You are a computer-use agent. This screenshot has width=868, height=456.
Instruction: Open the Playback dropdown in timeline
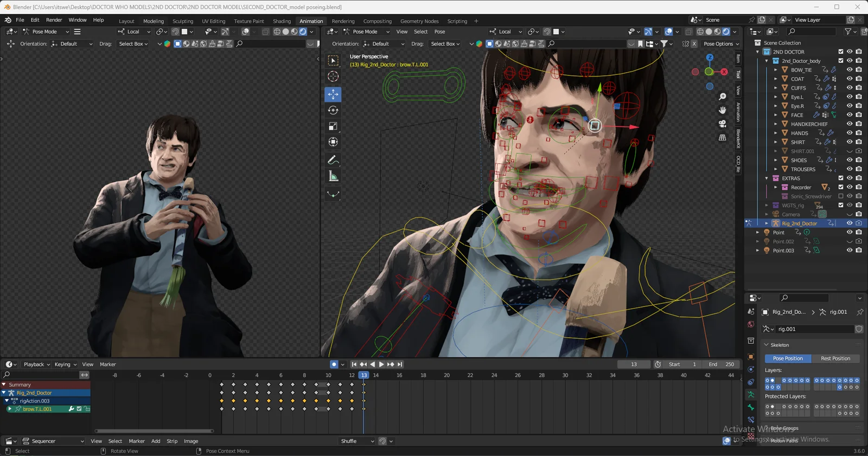click(x=37, y=364)
